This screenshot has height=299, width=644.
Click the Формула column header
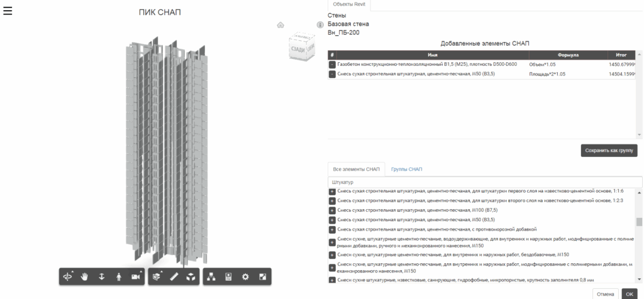point(568,55)
